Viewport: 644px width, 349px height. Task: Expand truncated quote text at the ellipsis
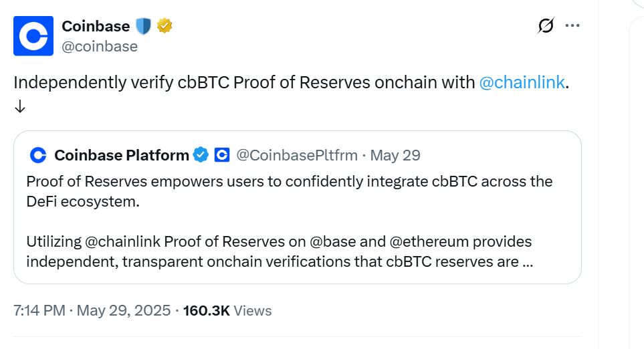click(527, 262)
